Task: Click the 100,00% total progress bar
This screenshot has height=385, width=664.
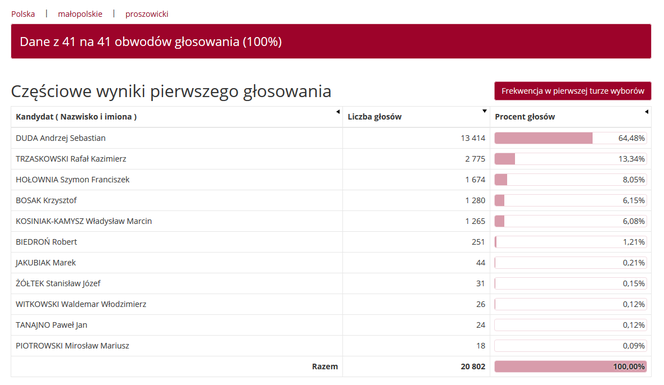Action: pyautogui.click(x=570, y=366)
